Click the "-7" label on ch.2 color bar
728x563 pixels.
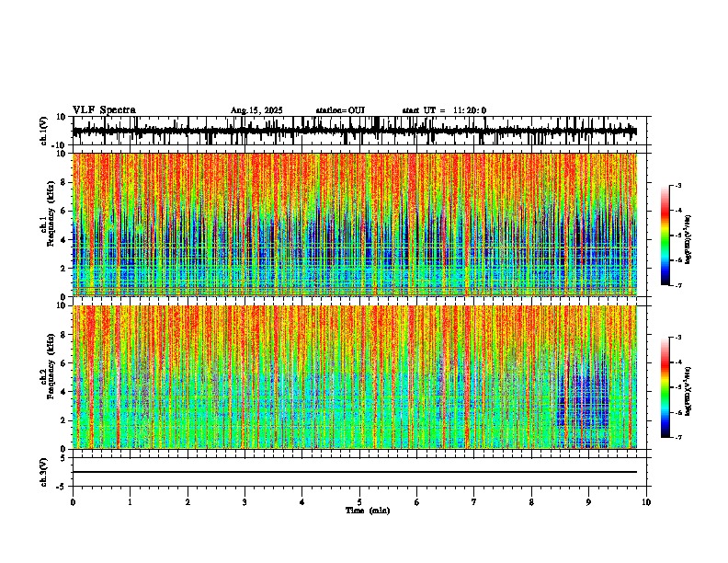[x=677, y=437]
